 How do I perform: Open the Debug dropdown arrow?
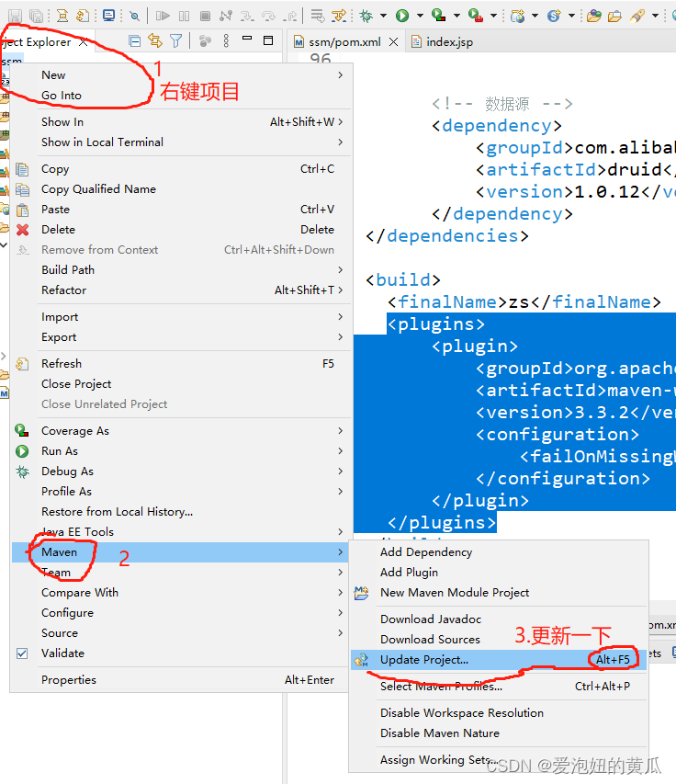click(x=383, y=16)
